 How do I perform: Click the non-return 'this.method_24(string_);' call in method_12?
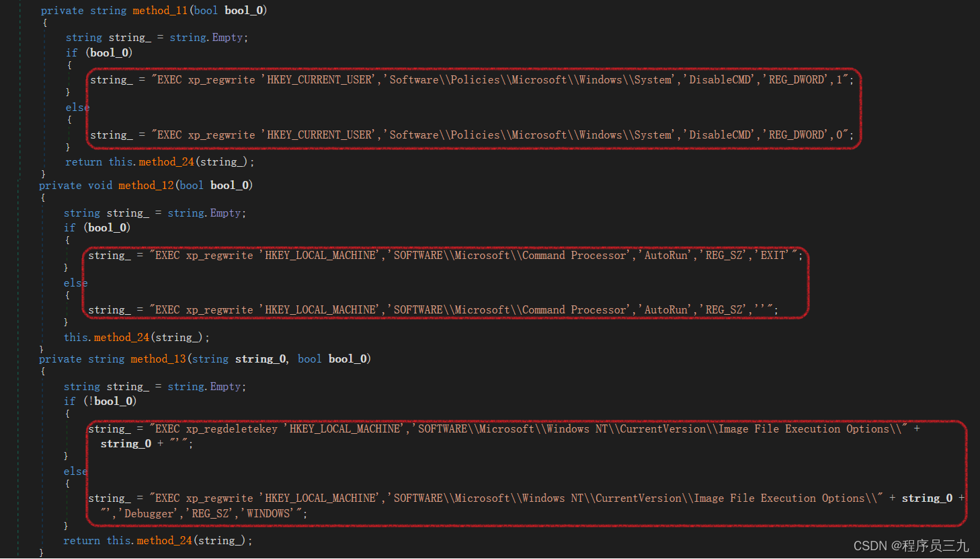[x=137, y=338]
